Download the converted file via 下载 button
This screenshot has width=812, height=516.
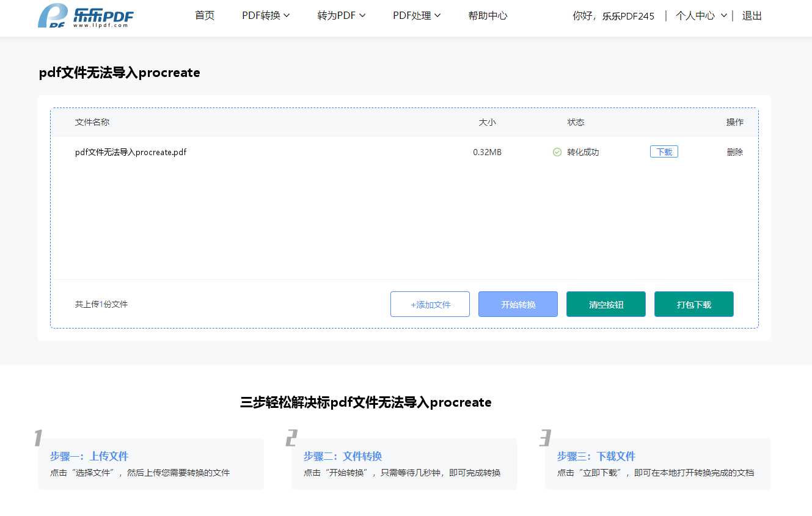pos(664,152)
